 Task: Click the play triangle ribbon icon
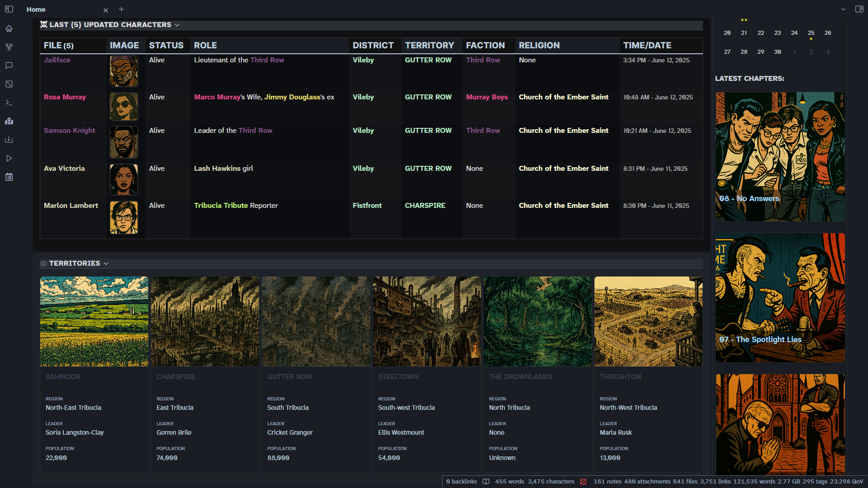point(9,158)
